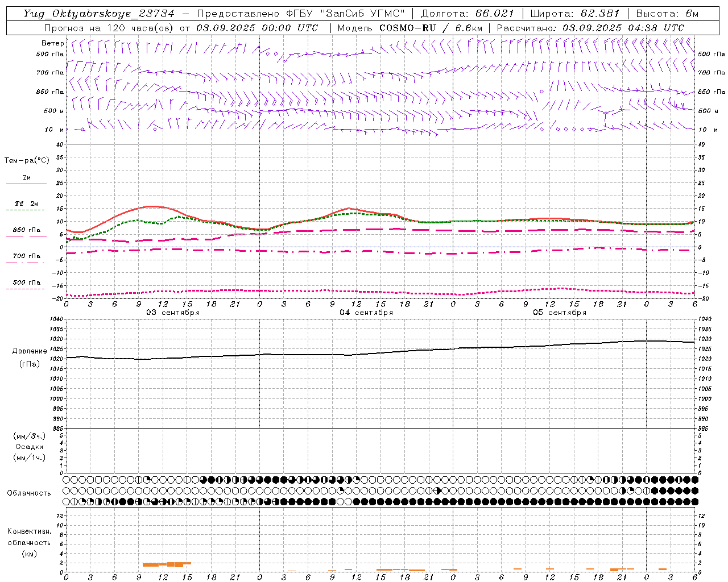Click the "(мм/1ч.)" precipitation unit label

(29, 458)
